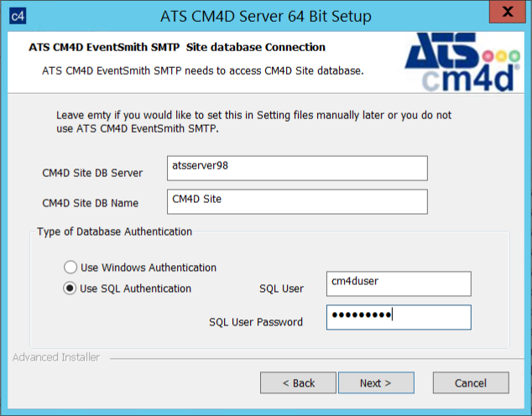Go to previous step with Back button

click(x=298, y=383)
